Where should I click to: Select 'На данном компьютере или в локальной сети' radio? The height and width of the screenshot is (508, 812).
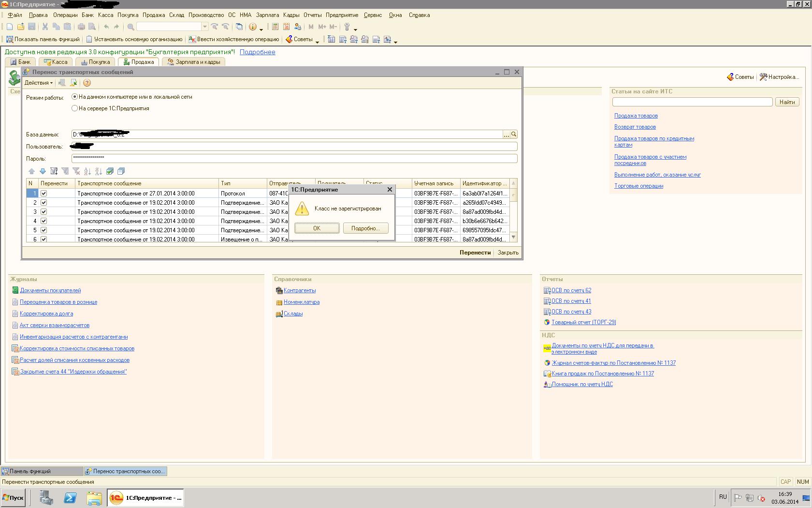coord(74,97)
